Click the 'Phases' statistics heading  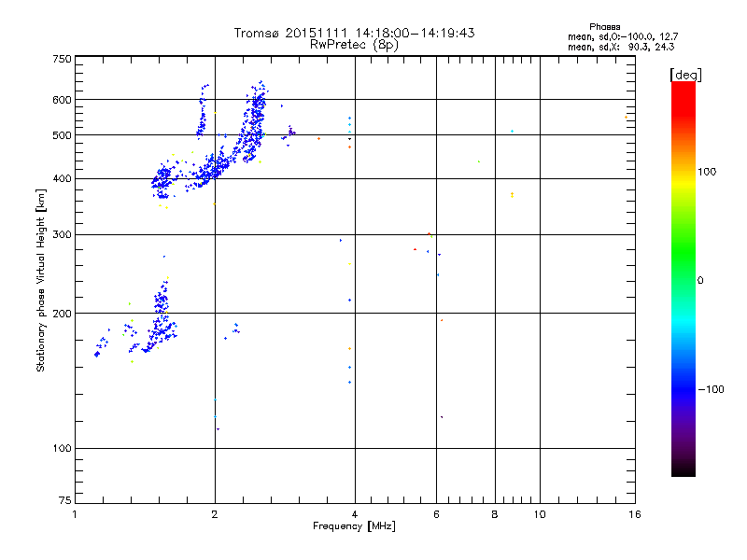coord(604,27)
